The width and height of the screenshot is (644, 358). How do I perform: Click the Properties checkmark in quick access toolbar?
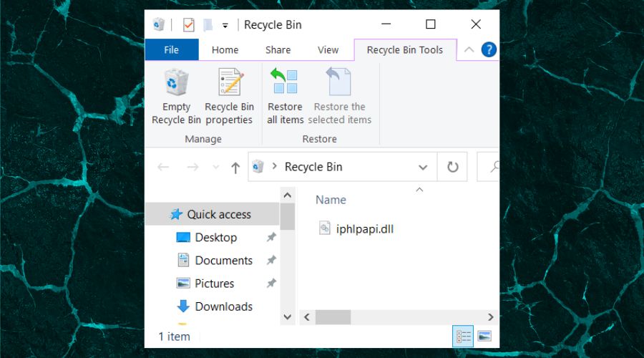tap(188, 25)
